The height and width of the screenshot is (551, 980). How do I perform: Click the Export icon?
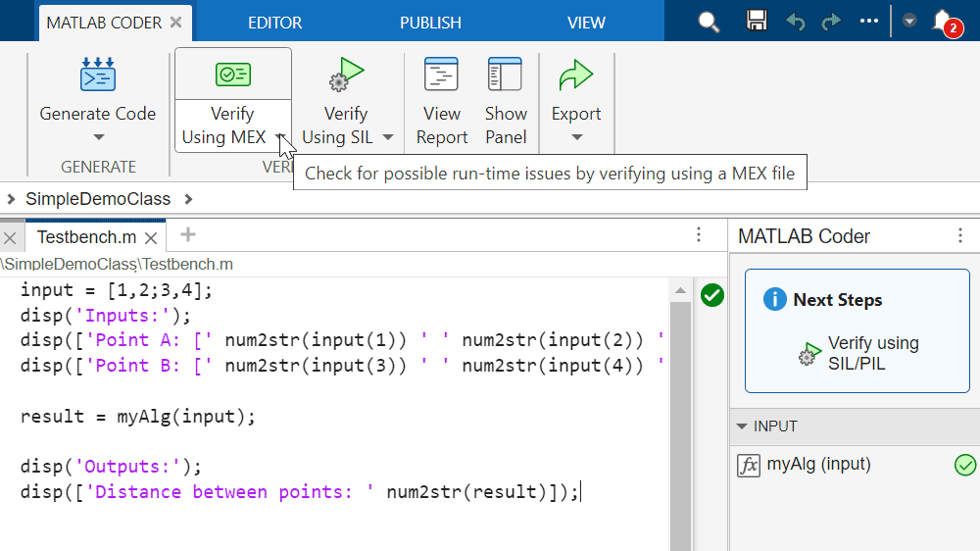pos(575,75)
